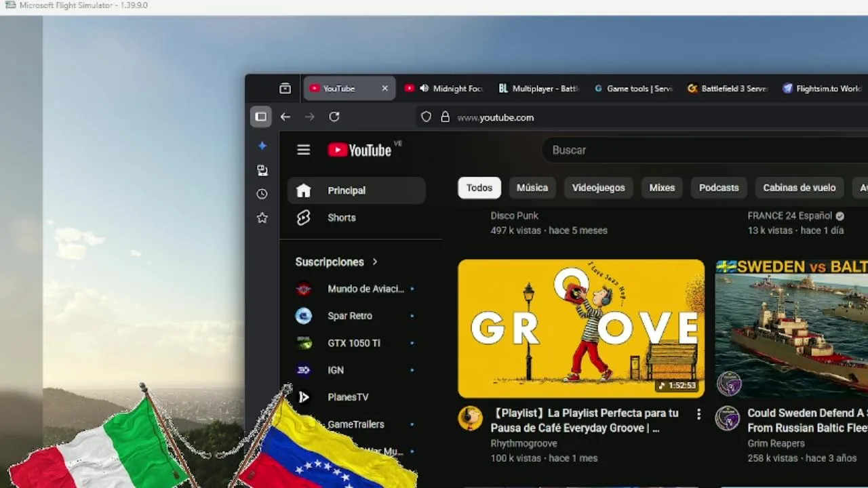
Task: Click the Mundo de Aviaci... channel avatar
Action: coord(304,289)
